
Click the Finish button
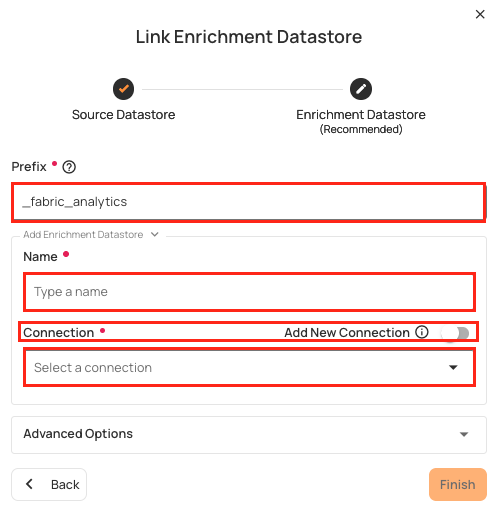[457, 484]
